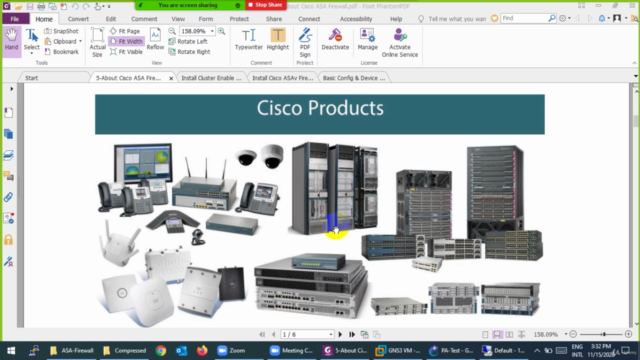640x360 pixels.
Task: Collapse the ribbon chevron
Action: (634, 63)
